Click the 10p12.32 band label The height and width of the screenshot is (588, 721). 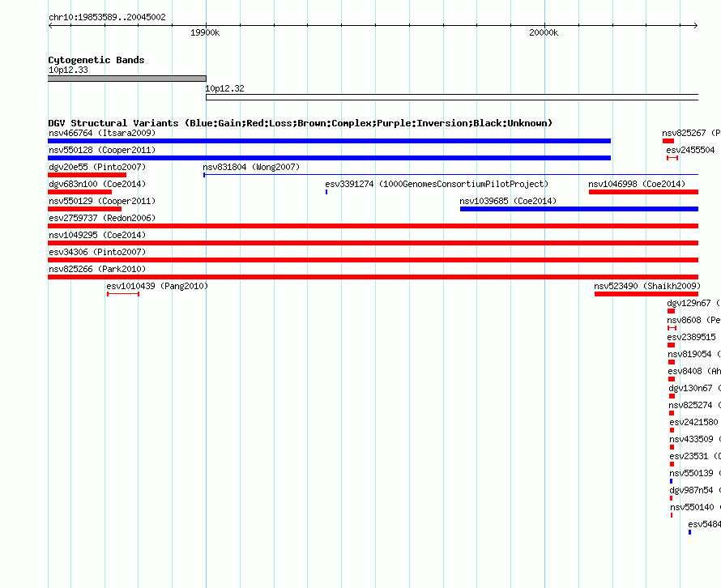(x=225, y=89)
